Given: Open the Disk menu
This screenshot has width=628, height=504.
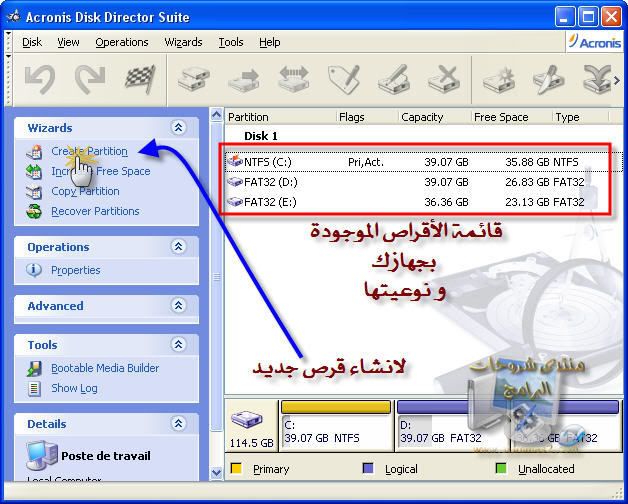Looking at the screenshot, I should point(32,42).
